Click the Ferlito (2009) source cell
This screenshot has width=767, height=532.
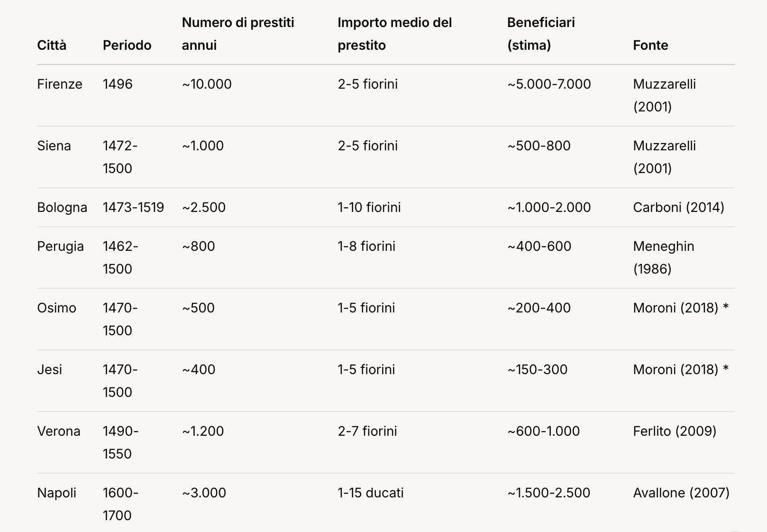[x=675, y=431]
